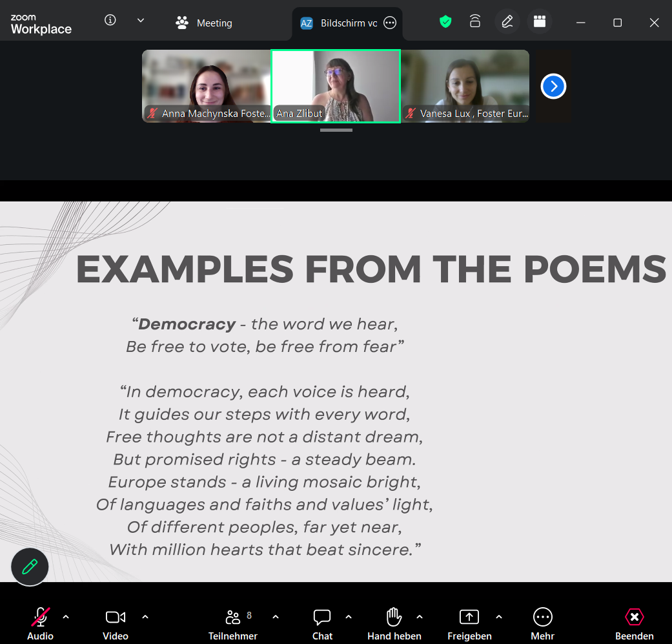Click the screen sharing status icon

point(475,21)
